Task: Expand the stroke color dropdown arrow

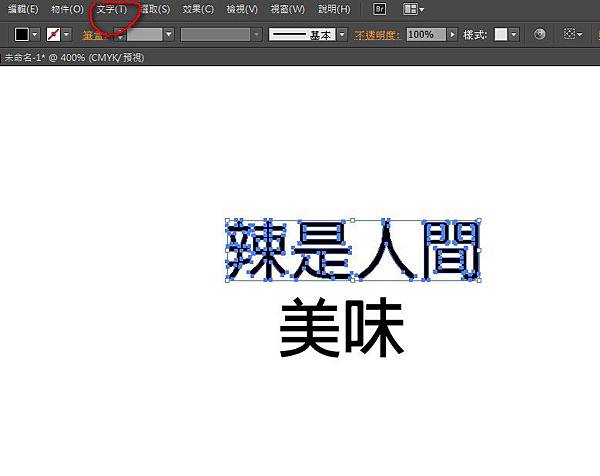Action: (x=67, y=34)
